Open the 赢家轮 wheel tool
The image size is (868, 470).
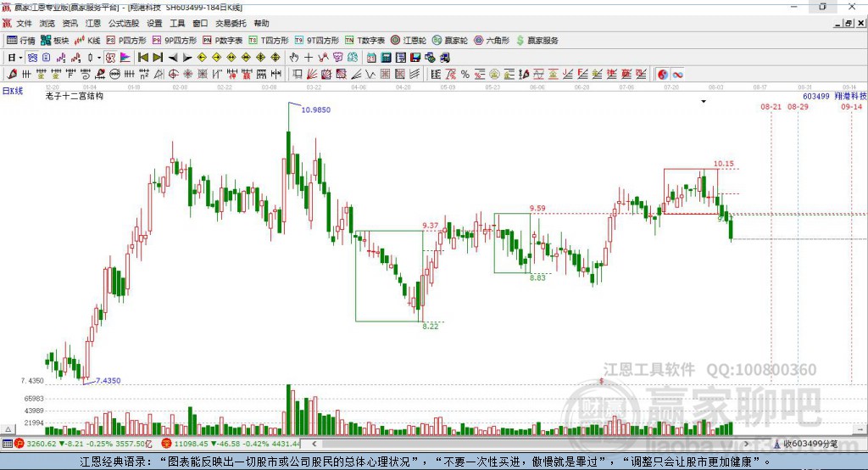[x=450, y=41]
